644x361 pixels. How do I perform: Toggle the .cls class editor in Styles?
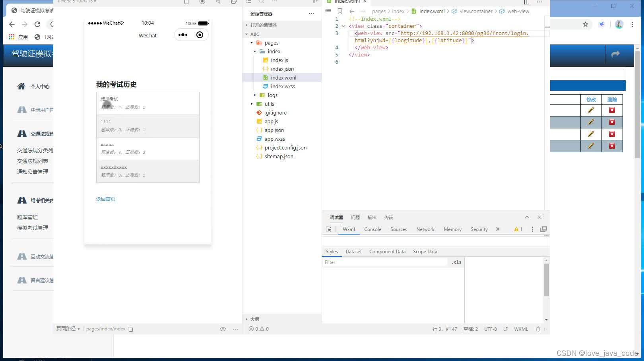point(456,262)
